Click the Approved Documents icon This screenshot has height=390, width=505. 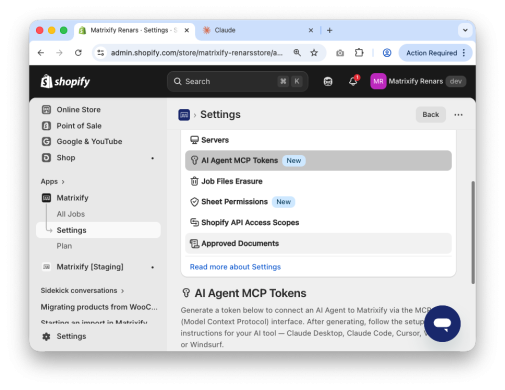pyautogui.click(x=194, y=244)
